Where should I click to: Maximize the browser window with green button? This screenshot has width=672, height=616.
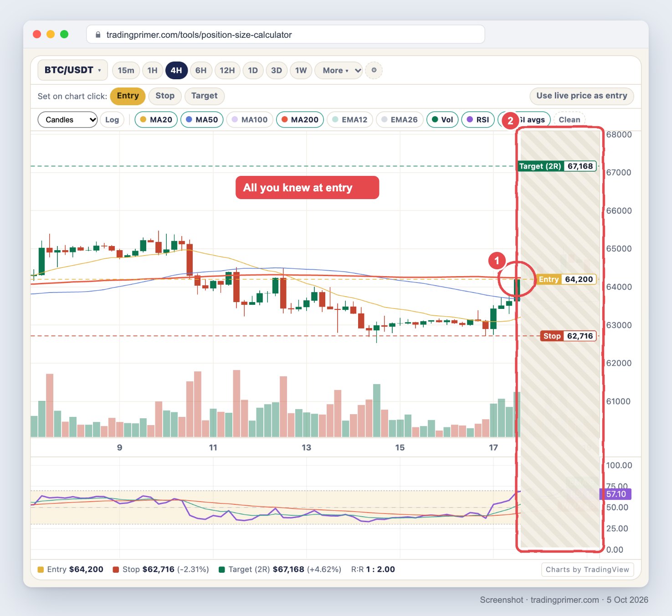pyautogui.click(x=65, y=34)
